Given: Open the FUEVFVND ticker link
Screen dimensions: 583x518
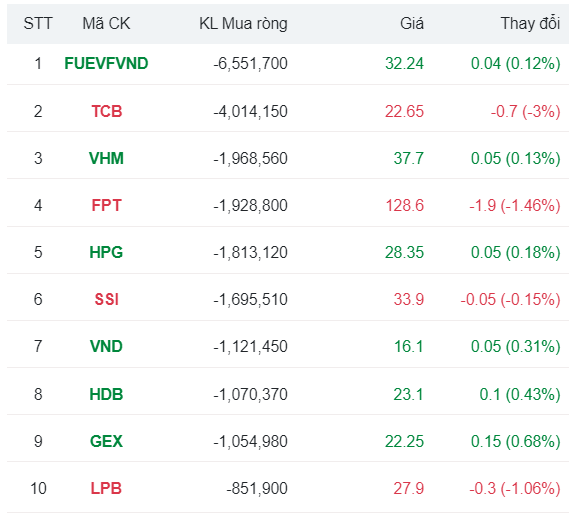Looking at the screenshot, I should (x=106, y=64).
